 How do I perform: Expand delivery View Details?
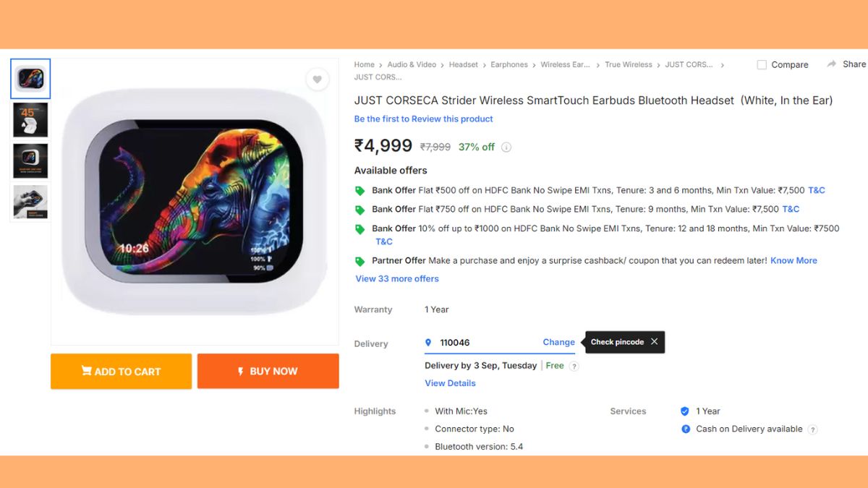click(x=450, y=383)
